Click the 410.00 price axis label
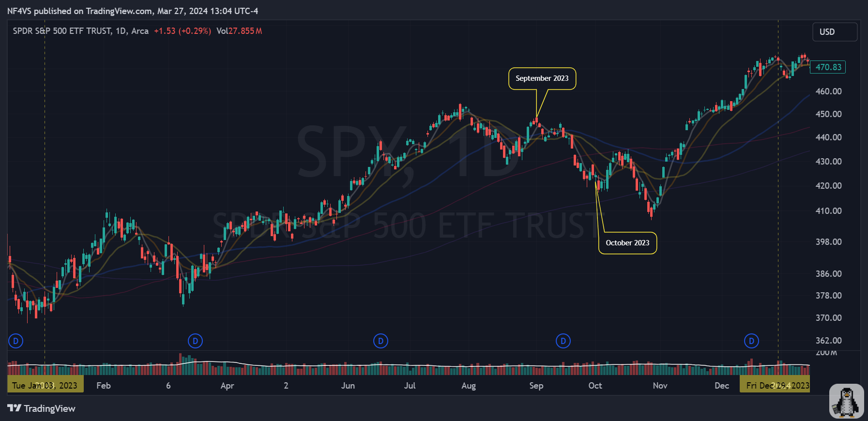868x421 pixels. 829,211
